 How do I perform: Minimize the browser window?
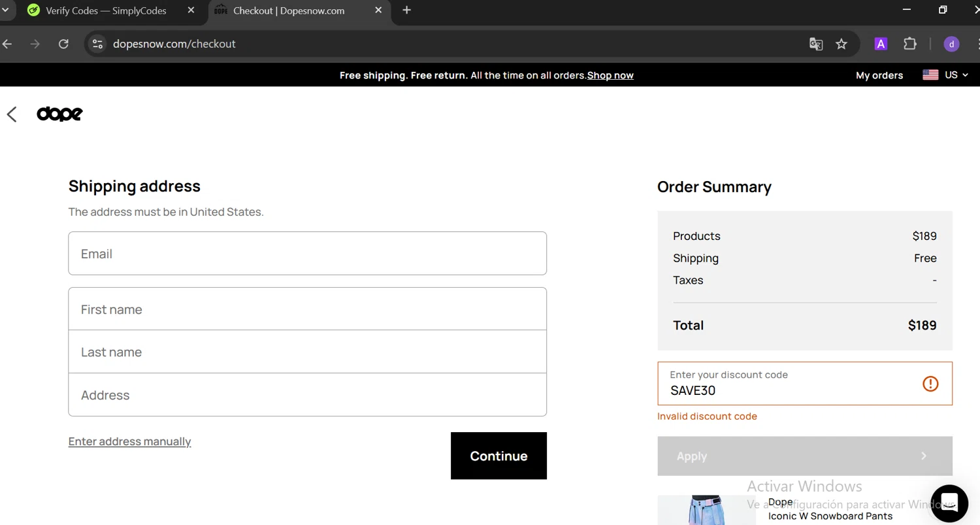pyautogui.click(x=906, y=10)
